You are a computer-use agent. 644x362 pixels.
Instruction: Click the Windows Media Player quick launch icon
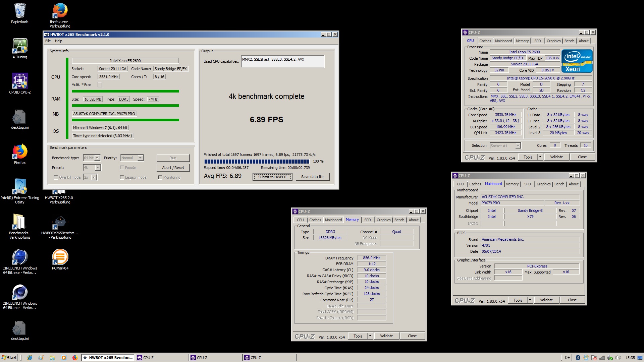tap(64, 358)
